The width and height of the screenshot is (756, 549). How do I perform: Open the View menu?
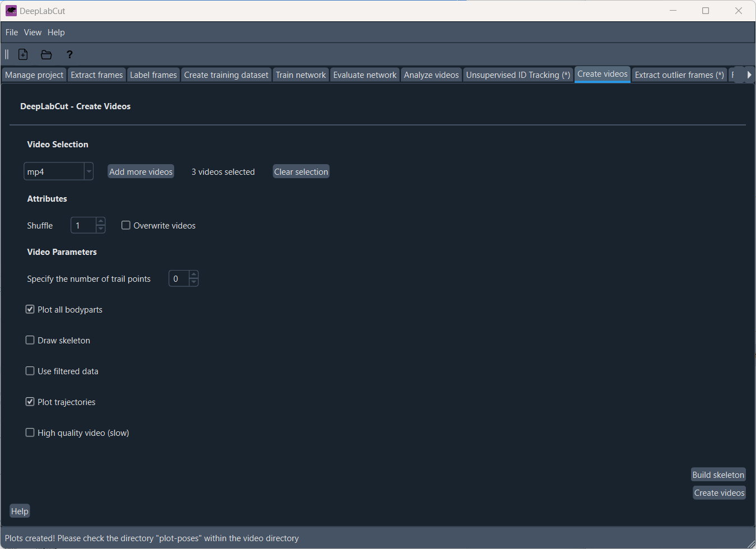coord(32,32)
